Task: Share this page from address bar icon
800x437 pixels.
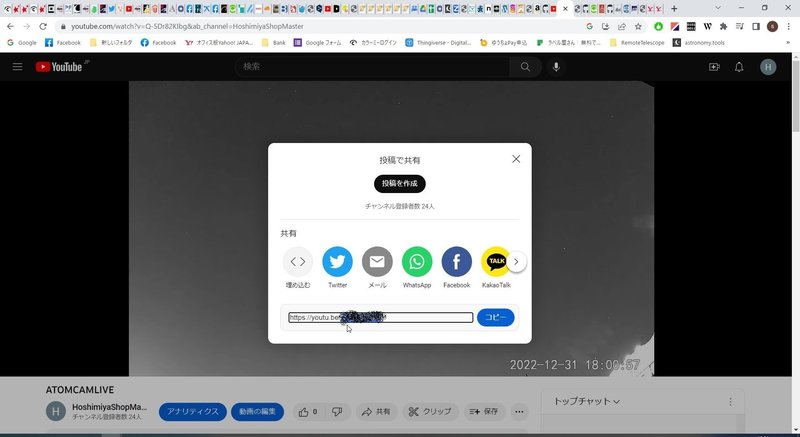Action: click(x=621, y=27)
